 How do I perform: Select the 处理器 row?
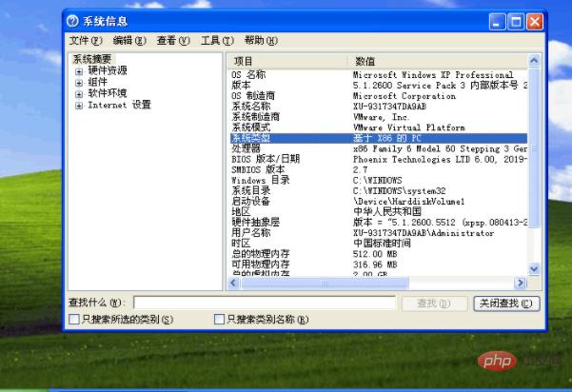[x=379, y=148]
